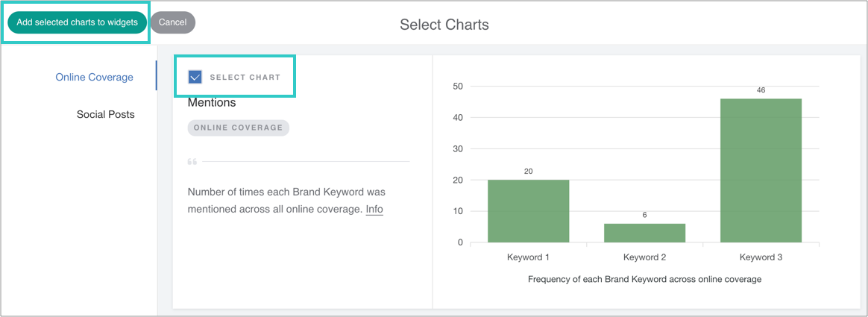Switch to the Online Coverage tab

(94, 77)
